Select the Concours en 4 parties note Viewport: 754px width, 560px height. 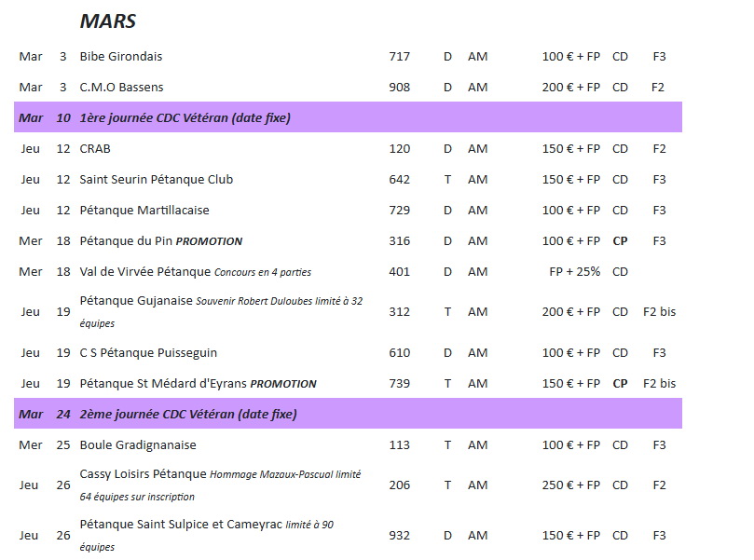(262, 272)
